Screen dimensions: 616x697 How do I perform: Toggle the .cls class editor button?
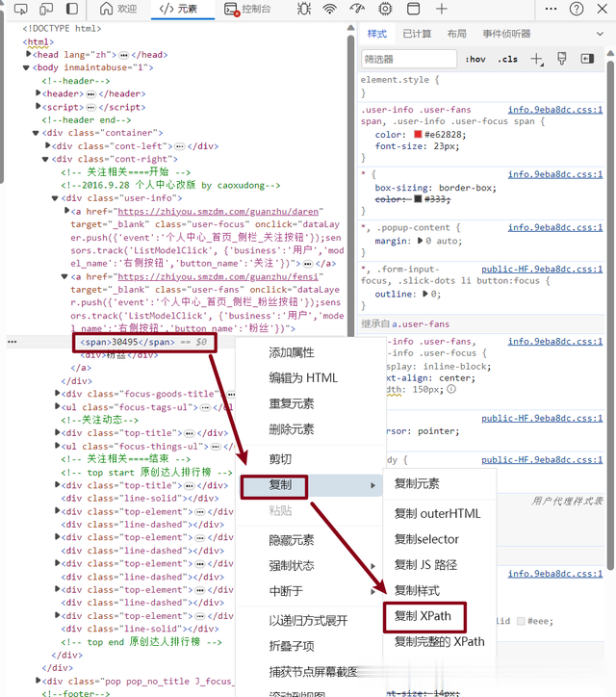[507, 59]
